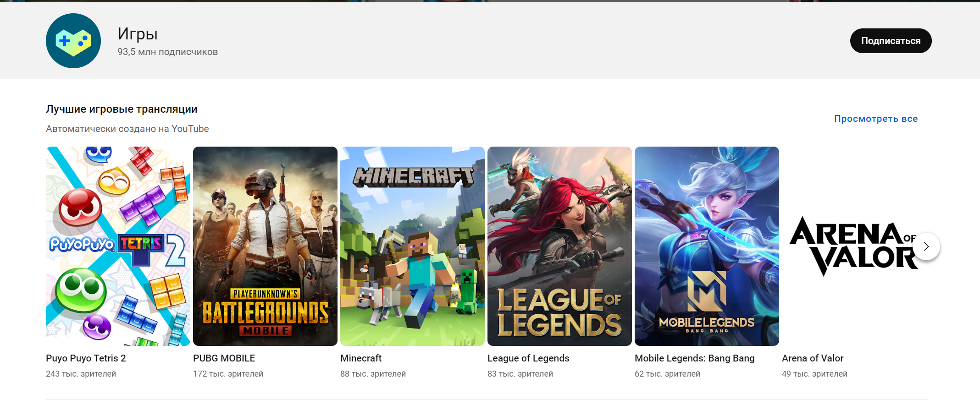Open the Minecraft game poster
This screenshot has height=416, width=980.
pyautogui.click(x=412, y=246)
